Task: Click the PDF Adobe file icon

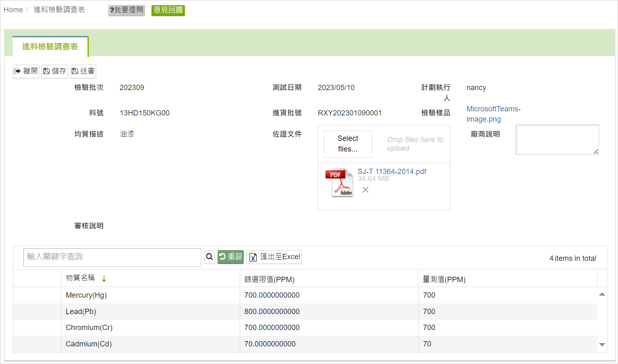Action: (x=339, y=183)
